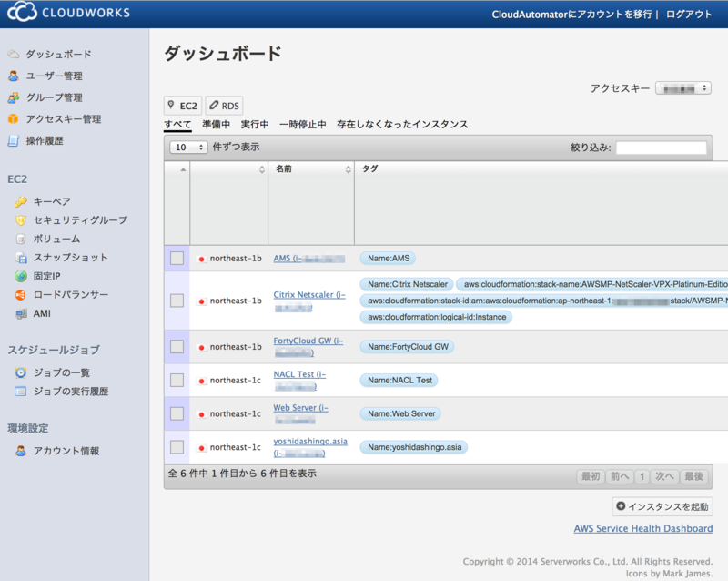Check the Citrix Netscaler instance checkbox
This screenshot has width=728, height=581.
(177, 301)
